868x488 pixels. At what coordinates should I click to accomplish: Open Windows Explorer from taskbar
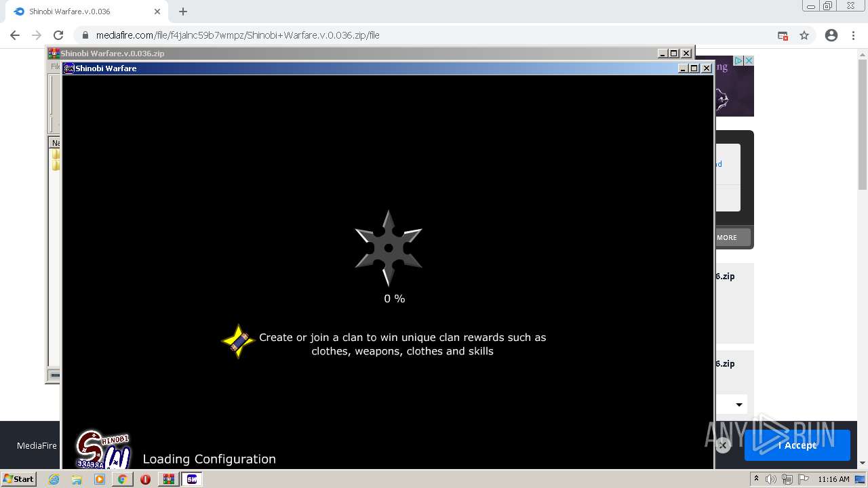coord(77,479)
